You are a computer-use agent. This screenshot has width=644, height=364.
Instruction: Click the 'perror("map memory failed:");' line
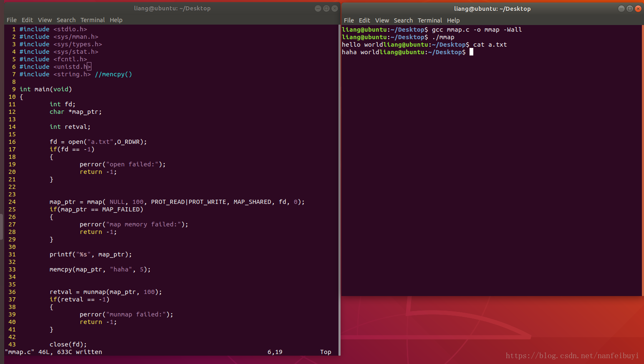(x=134, y=224)
